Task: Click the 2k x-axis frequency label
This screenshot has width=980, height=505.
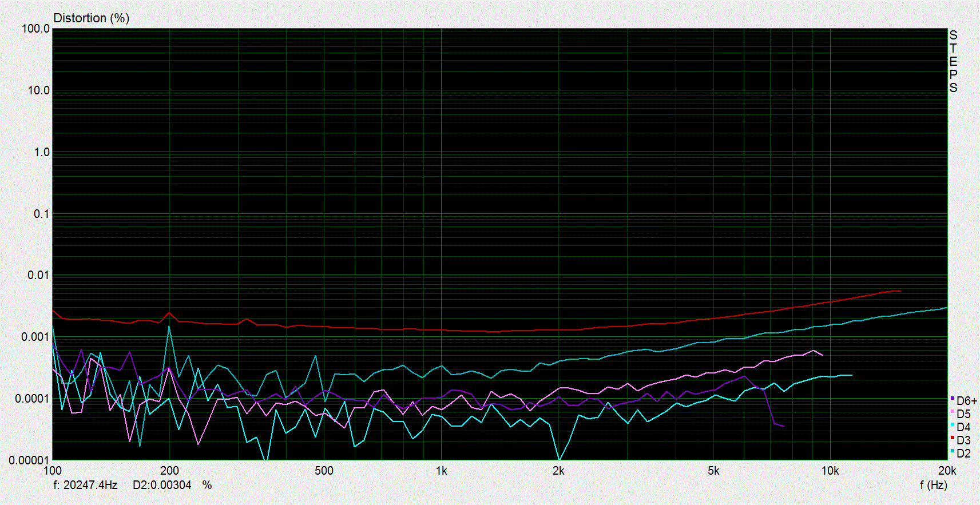Action: coord(558,471)
